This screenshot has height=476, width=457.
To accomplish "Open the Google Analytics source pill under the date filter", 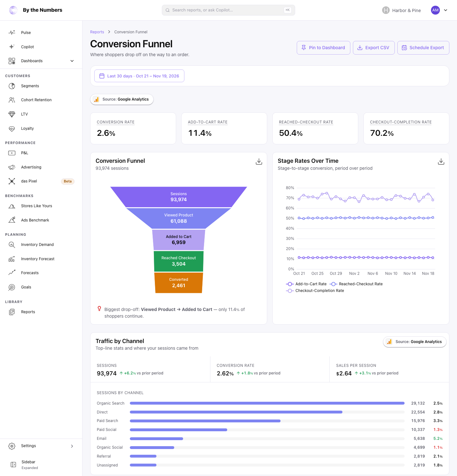I will click(122, 99).
